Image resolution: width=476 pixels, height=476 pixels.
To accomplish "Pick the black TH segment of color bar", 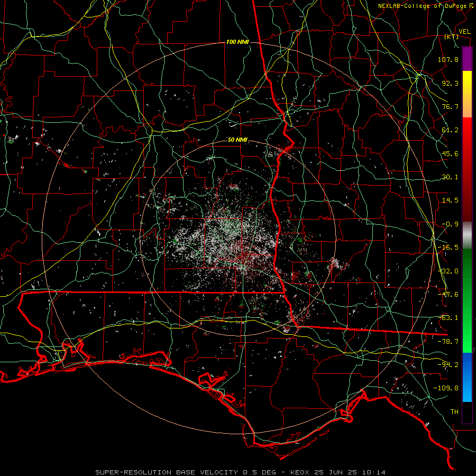I will tap(467, 412).
